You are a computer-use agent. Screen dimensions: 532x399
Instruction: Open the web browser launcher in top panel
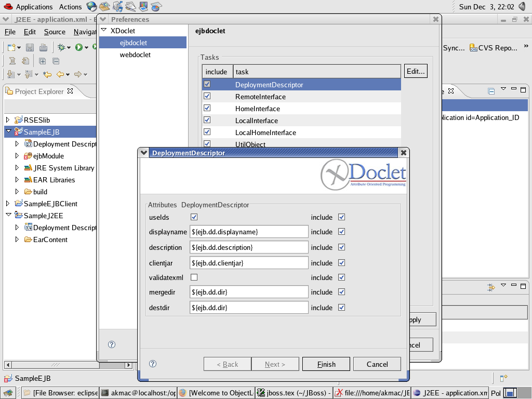(91, 6)
